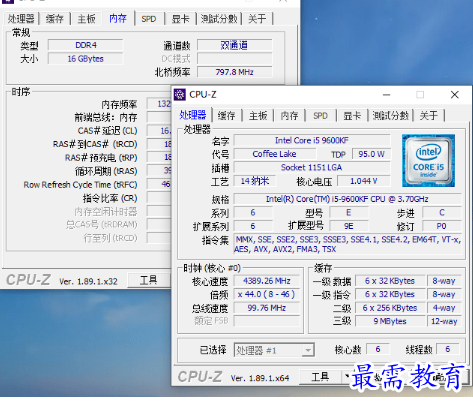Click the Coffee Lake code name value
The width and height of the screenshot is (473, 408).
click(x=274, y=154)
